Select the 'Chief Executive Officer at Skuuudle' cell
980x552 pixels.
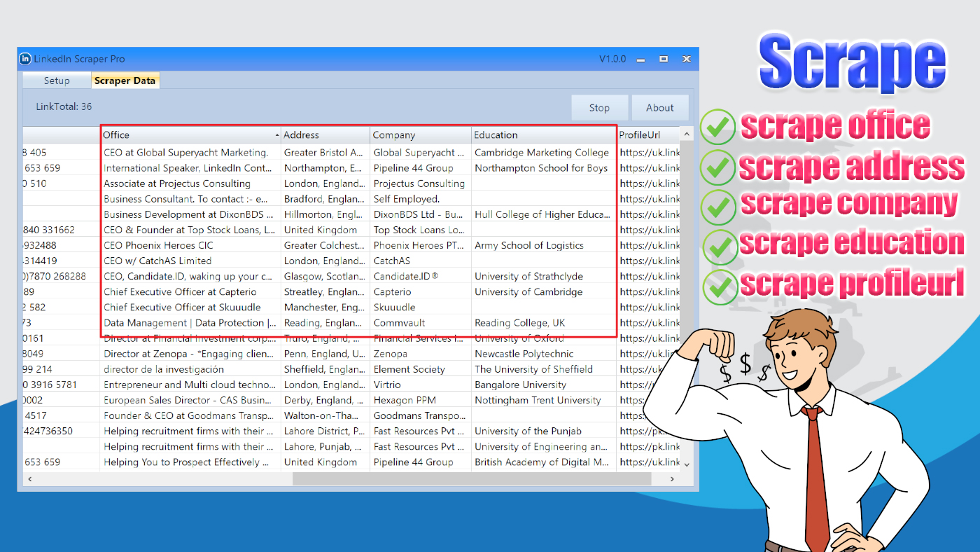click(x=190, y=307)
